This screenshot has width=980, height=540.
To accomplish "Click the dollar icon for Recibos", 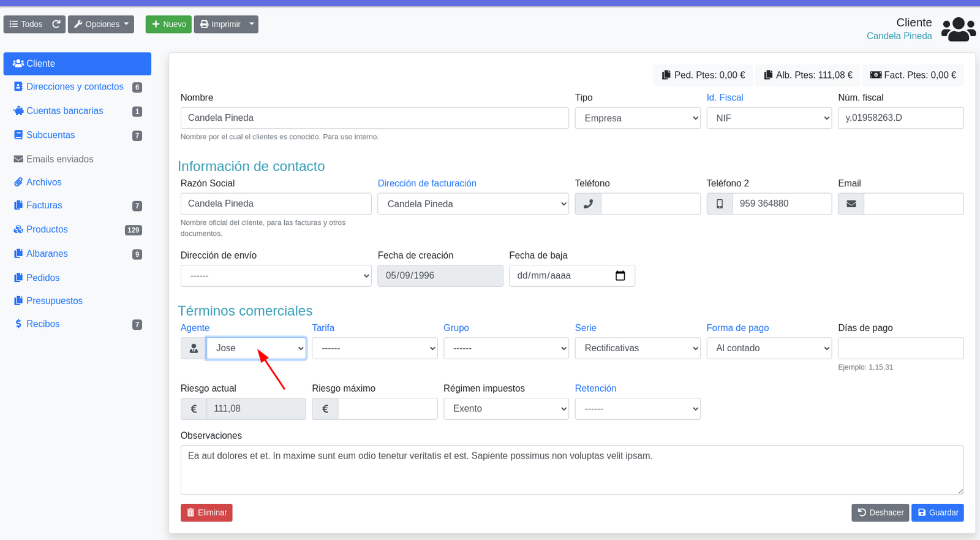I will point(18,324).
